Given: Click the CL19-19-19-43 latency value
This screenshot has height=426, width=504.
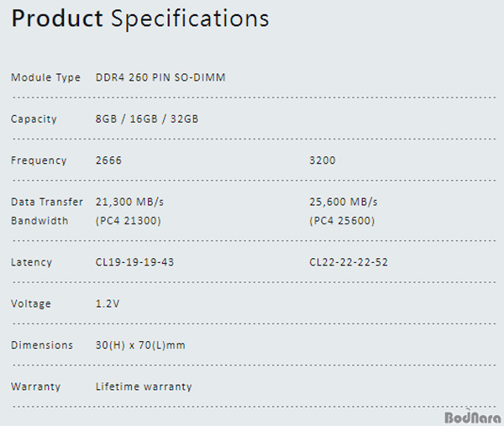Looking at the screenshot, I should pos(134,262).
